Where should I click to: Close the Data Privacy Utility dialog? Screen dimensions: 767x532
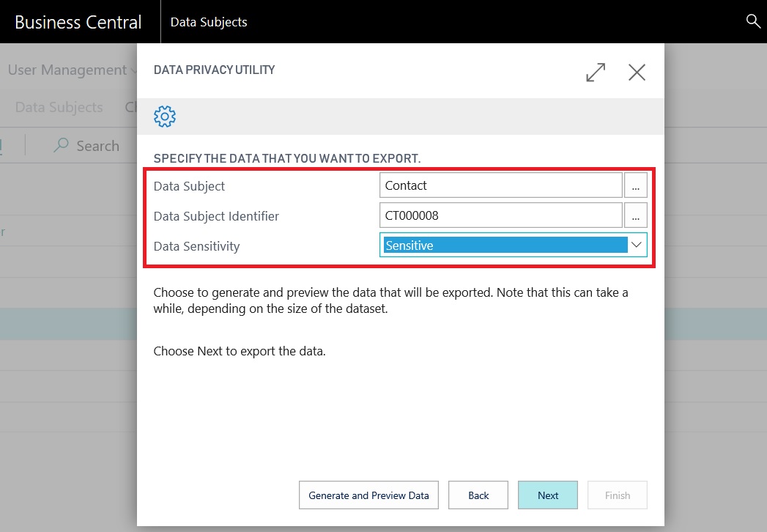[x=637, y=72]
